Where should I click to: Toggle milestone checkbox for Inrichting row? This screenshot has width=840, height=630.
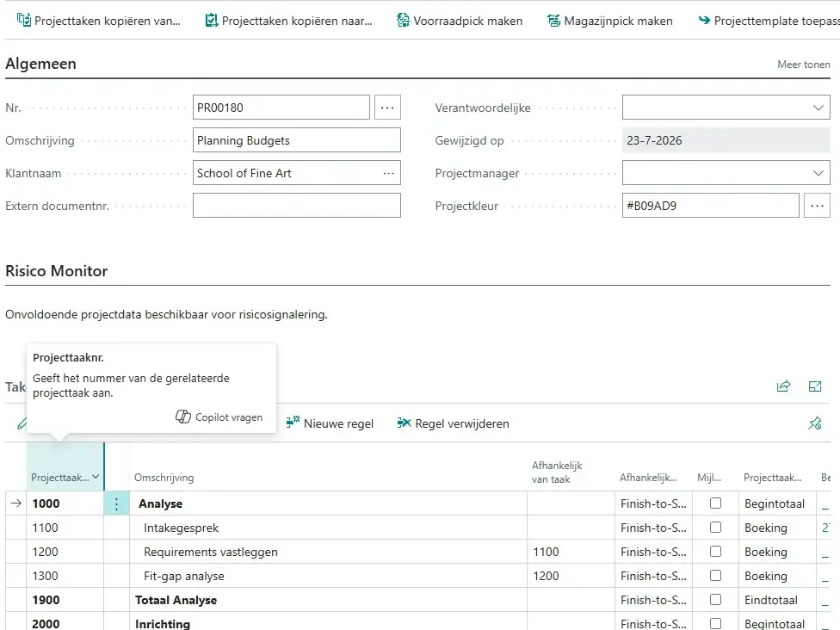tap(715, 624)
